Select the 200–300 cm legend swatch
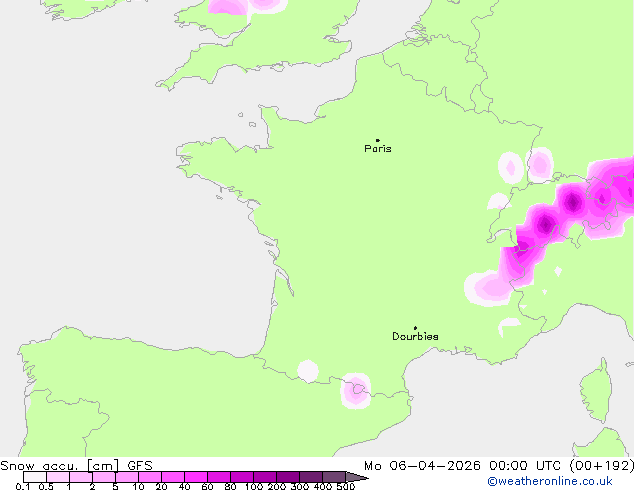 [x=288, y=477]
